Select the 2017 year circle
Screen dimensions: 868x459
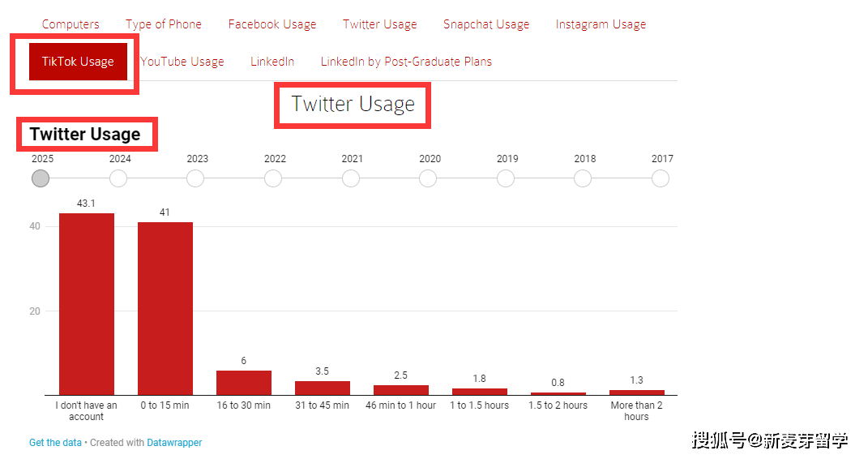(x=661, y=178)
